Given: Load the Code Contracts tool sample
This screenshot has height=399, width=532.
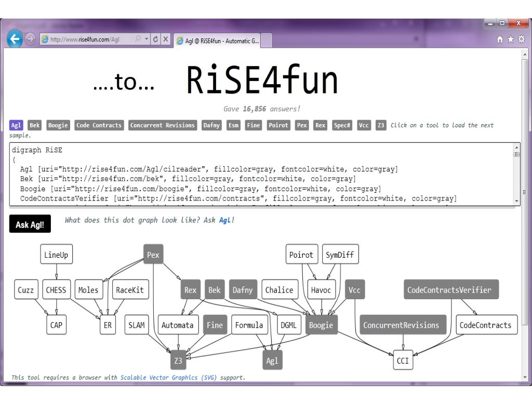Looking at the screenshot, I should point(99,125).
